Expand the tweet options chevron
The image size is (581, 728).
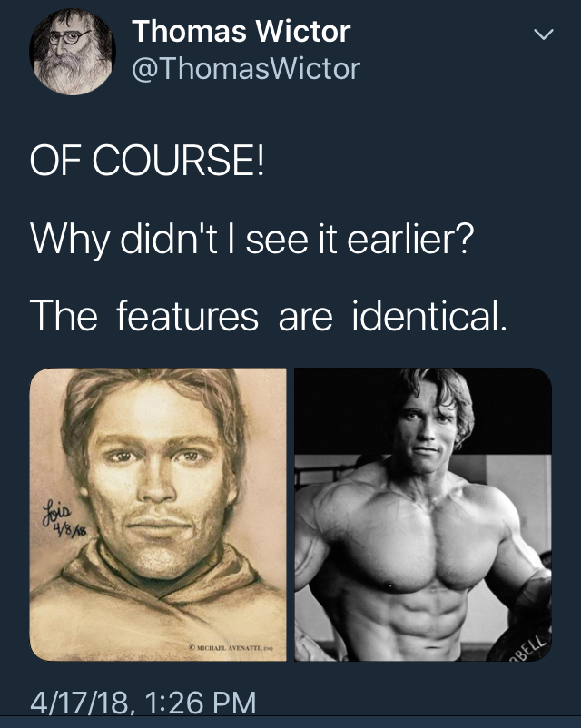pyautogui.click(x=543, y=34)
